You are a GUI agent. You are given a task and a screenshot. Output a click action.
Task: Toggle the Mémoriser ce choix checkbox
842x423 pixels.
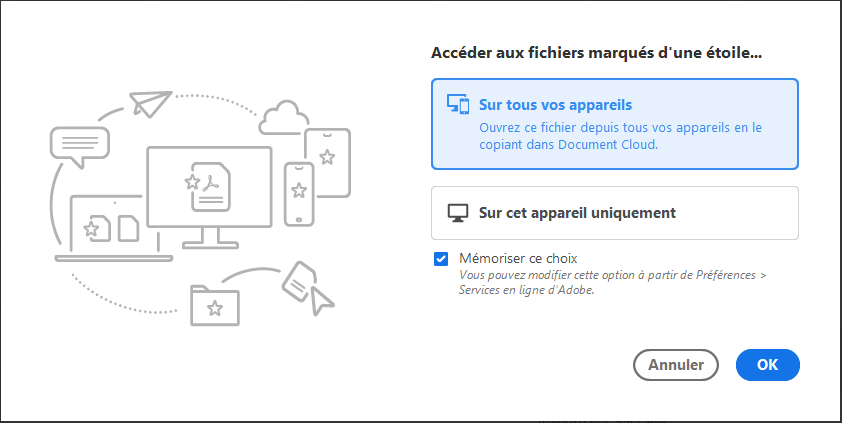click(x=441, y=259)
